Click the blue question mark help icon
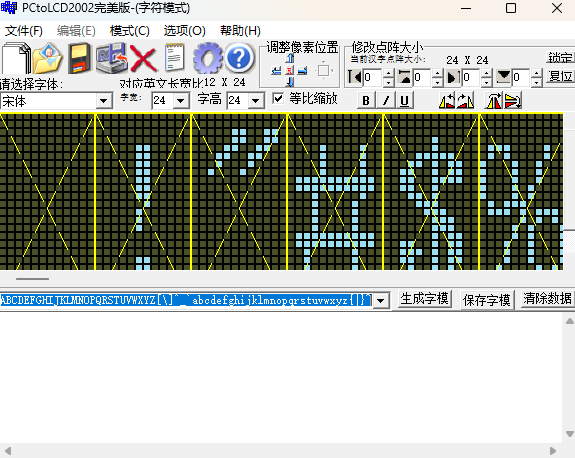 coord(239,58)
